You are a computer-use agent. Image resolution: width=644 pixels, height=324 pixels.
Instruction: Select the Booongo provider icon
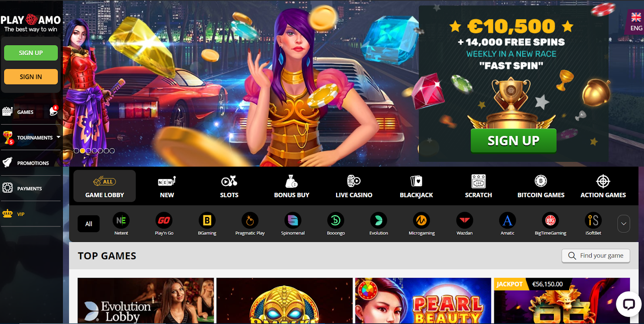336,220
